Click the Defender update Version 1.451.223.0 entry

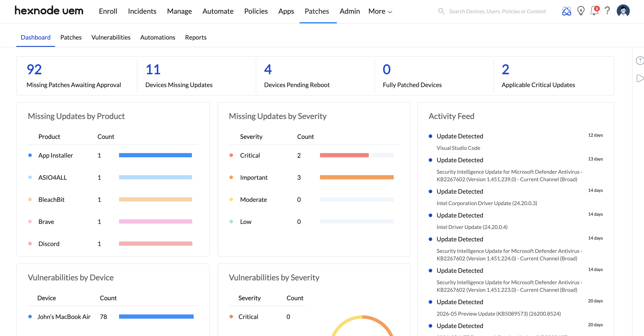(509, 286)
